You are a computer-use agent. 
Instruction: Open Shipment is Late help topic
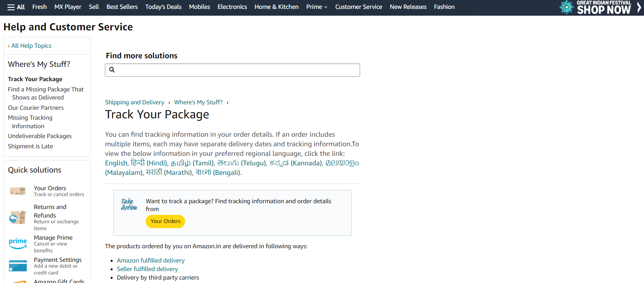(x=30, y=146)
